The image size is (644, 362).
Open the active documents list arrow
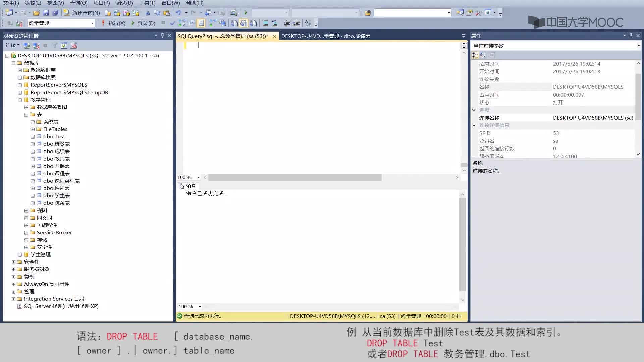[x=463, y=36]
